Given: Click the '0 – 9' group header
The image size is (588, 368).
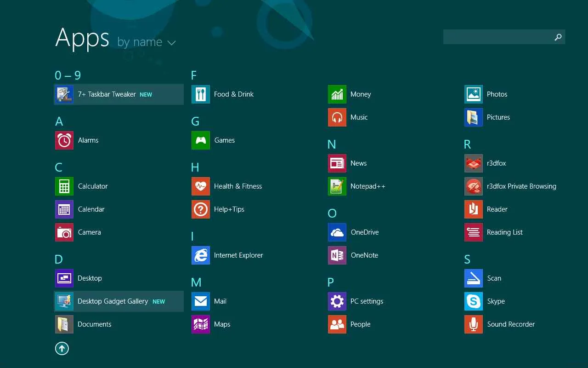Looking at the screenshot, I should 68,75.
